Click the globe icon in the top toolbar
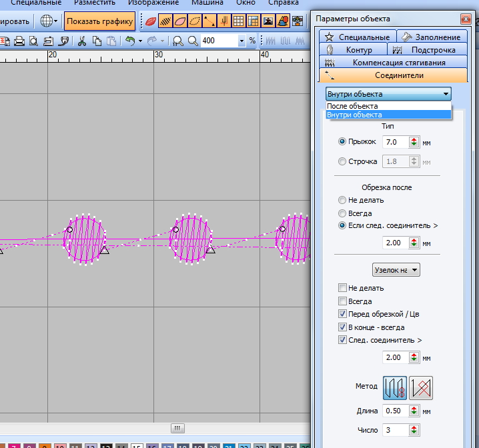The height and width of the screenshot is (448, 479). point(47,21)
